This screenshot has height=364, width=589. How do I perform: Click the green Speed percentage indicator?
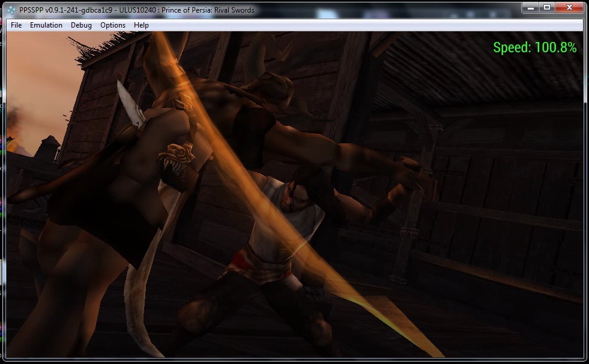click(534, 48)
